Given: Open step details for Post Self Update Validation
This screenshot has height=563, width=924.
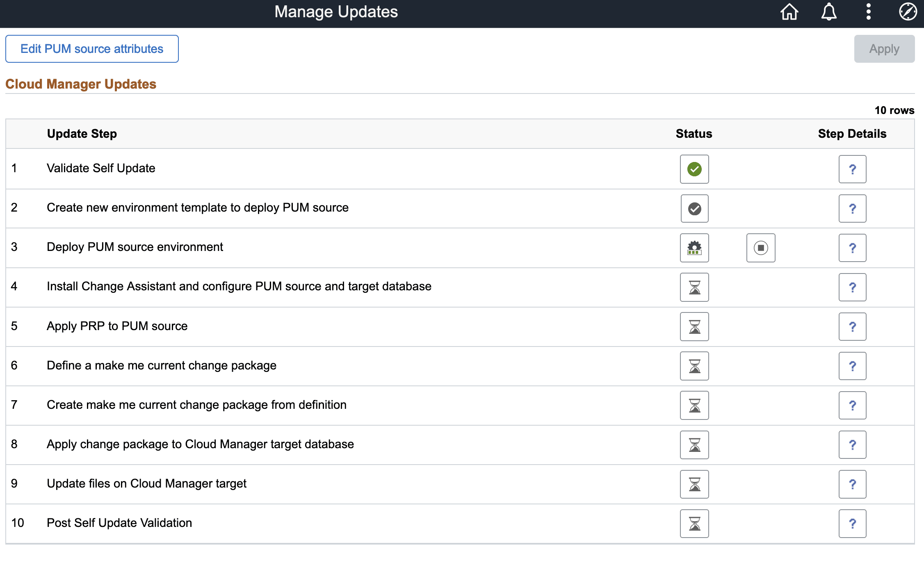Looking at the screenshot, I should click(852, 523).
